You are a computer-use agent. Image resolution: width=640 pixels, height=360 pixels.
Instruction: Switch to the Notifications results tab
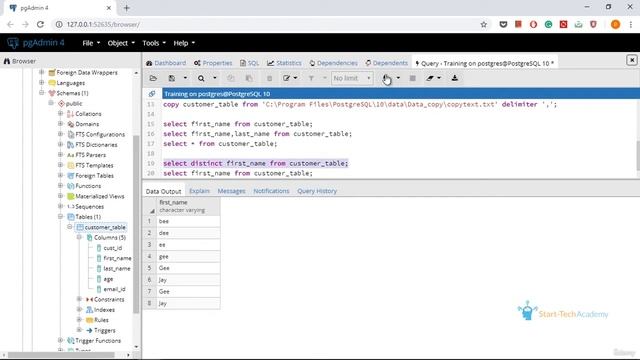pos(271,191)
